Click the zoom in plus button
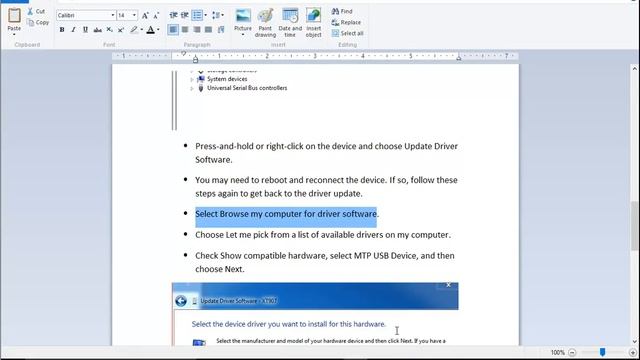Screen dimensions: 640x360 point(633,352)
